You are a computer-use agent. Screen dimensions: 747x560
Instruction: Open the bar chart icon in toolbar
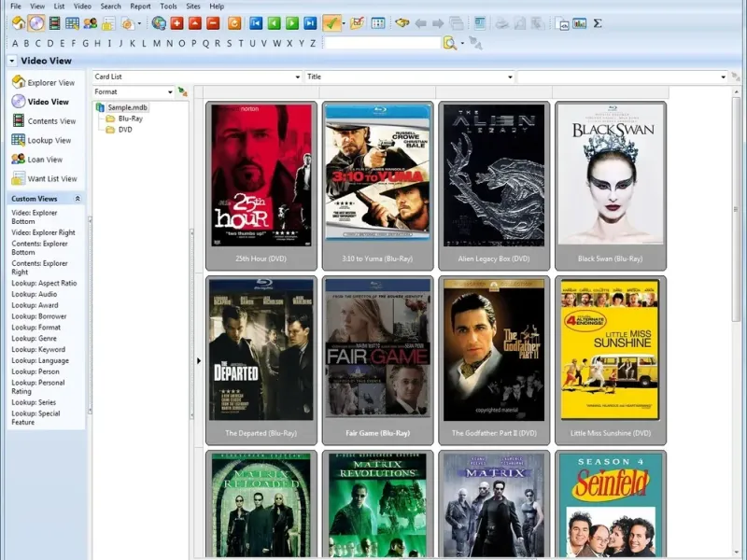click(x=579, y=23)
